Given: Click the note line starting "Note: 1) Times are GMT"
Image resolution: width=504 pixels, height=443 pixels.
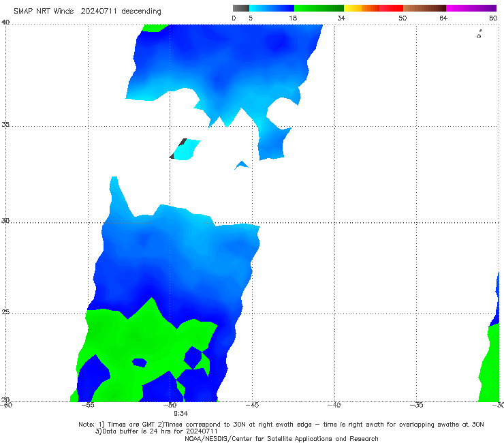Looking at the screenshot, I should [x=281, y=425].
